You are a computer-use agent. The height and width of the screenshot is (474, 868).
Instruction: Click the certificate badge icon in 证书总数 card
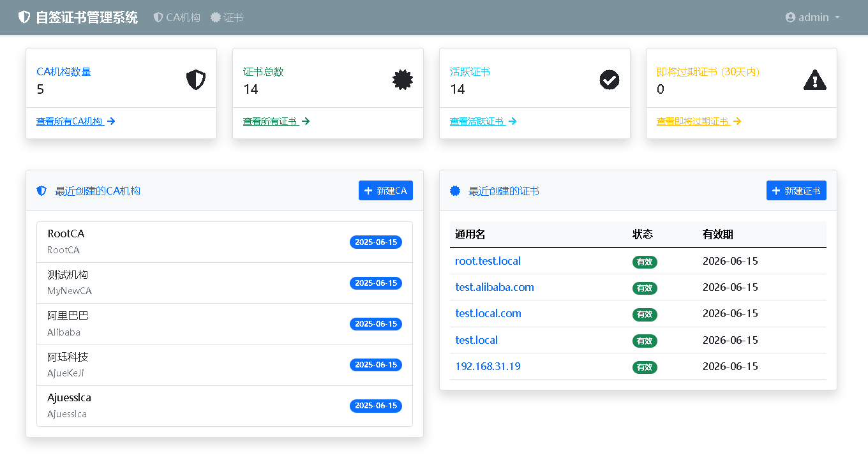403,80
